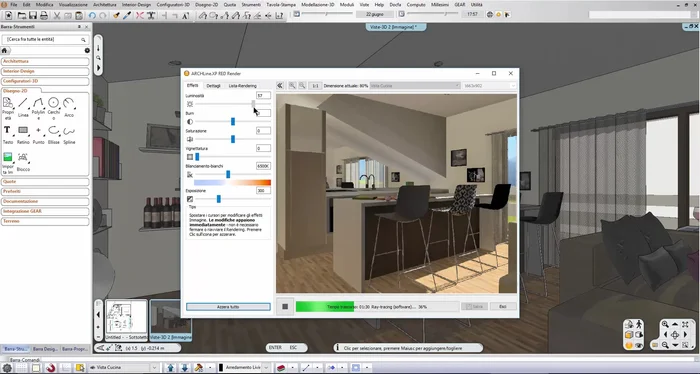Click the ENTER button on the status bar
This screenshot has width=700, height=374.
coord(275,348)
